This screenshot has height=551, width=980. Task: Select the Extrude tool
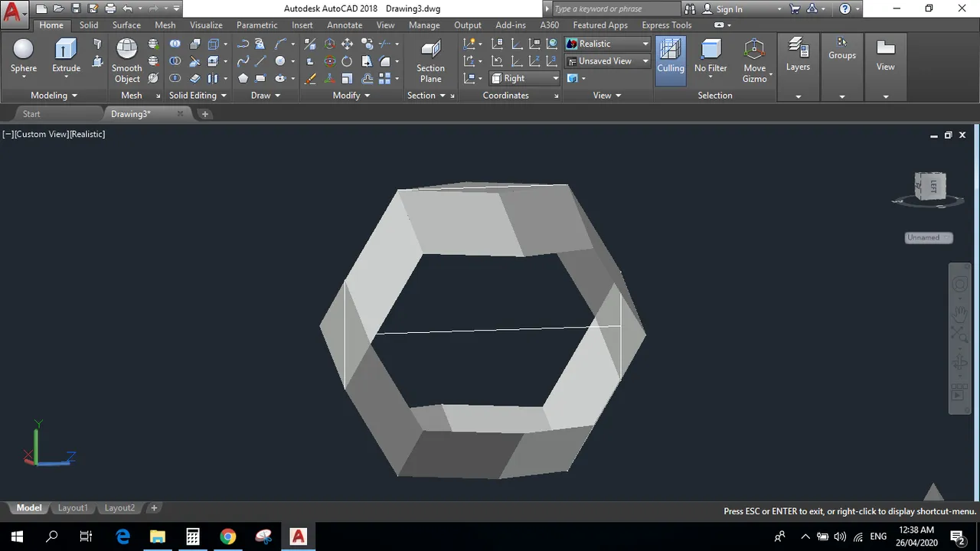66,57
